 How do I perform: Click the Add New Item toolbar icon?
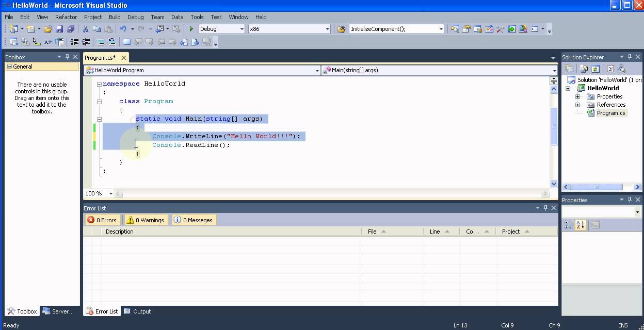pyautogui.click(x=31, y=29)
